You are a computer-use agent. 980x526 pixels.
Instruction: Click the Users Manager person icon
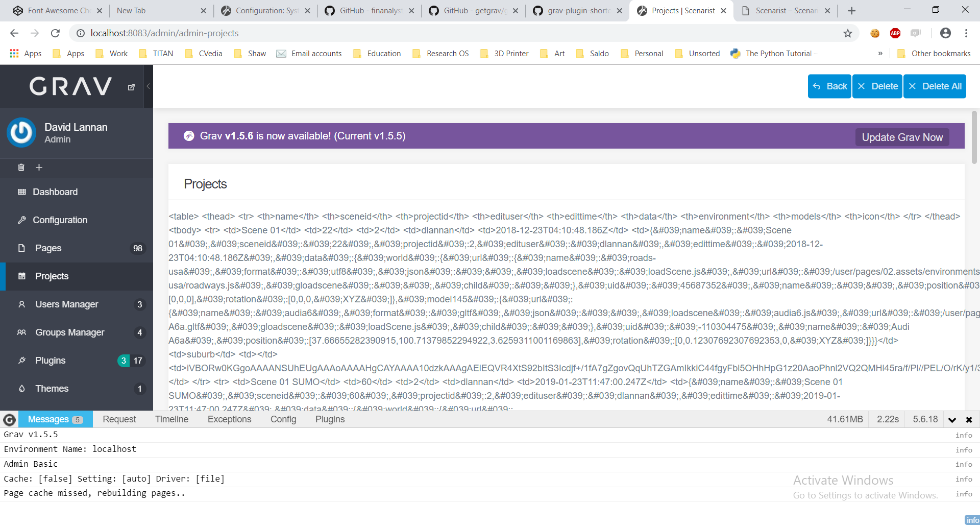(21, 304)
